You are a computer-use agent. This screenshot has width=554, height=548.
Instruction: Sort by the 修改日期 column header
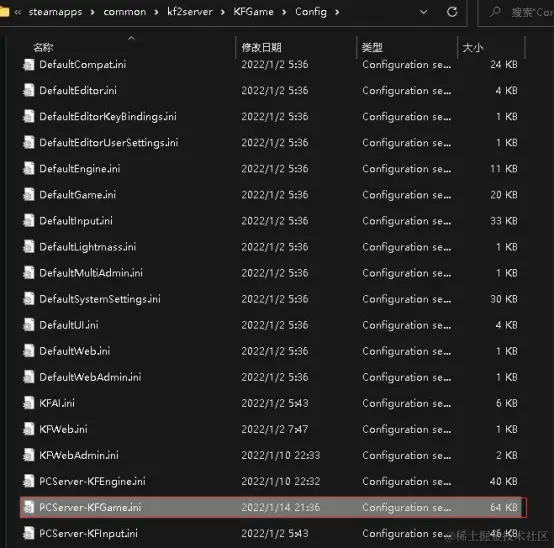click(x=261, y=47)
